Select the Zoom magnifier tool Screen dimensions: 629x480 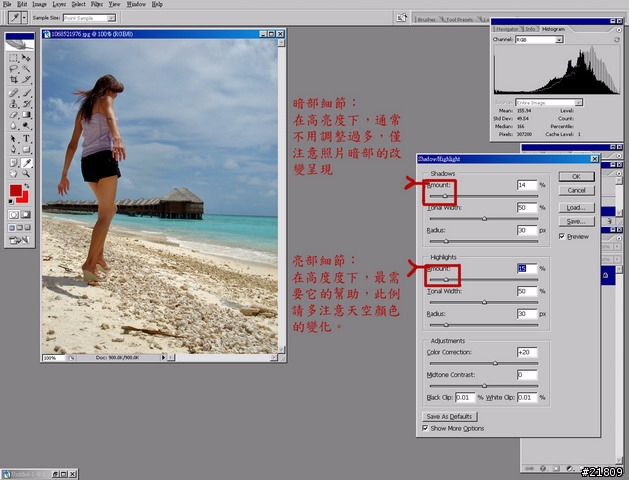pos(26,174)
